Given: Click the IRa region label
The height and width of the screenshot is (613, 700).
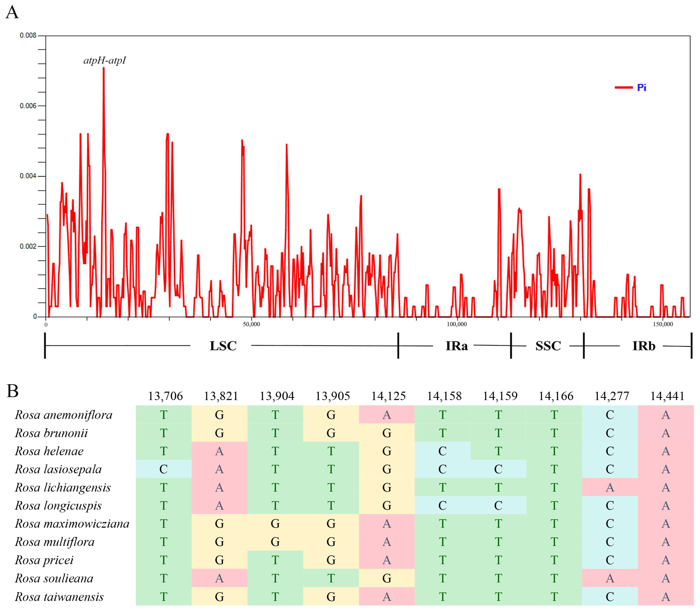Looking at the screenshot, I should click(457, 346).
